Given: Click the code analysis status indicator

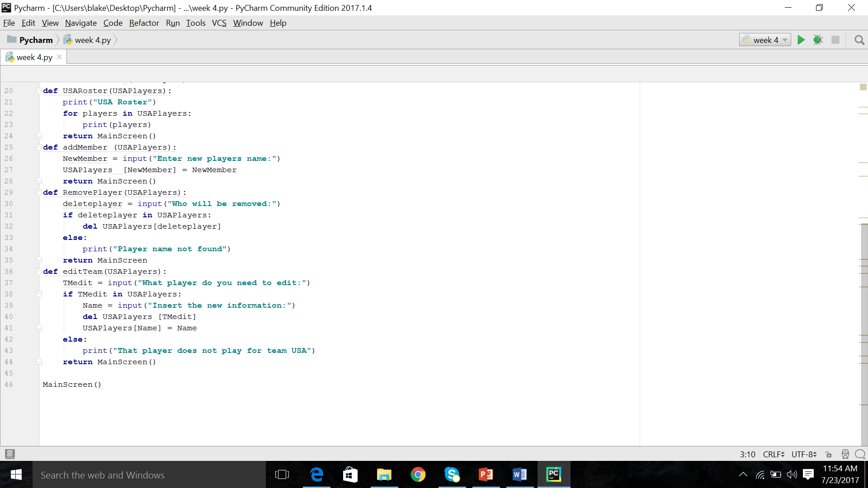Looking at the screenshot, I should coord(863,87).
